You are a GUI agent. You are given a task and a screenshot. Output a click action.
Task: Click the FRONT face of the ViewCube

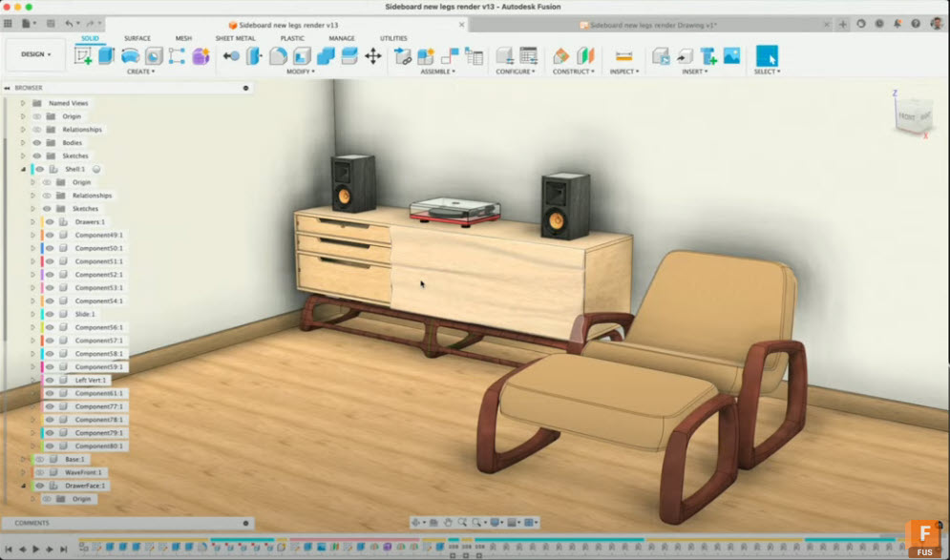pos(905,118)
